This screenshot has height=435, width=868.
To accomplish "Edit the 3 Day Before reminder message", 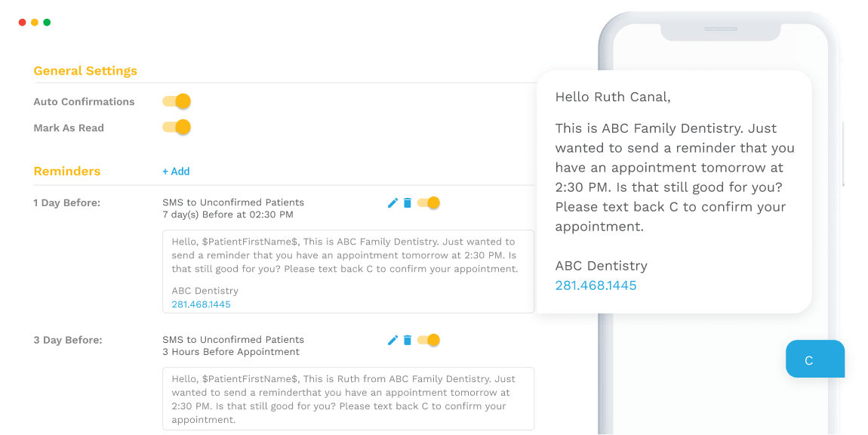I will click(392, 340).
